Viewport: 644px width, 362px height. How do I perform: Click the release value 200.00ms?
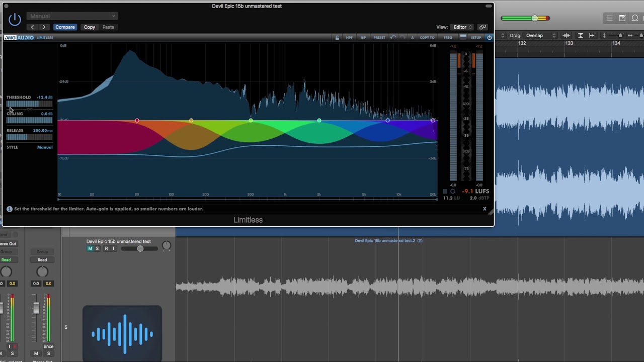(x=43, y=131)
